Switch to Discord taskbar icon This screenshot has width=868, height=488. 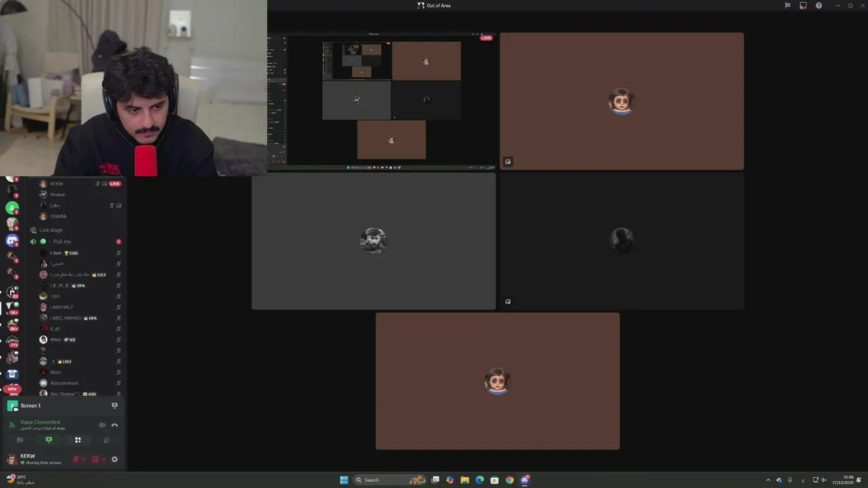click(x=524, y=480)
